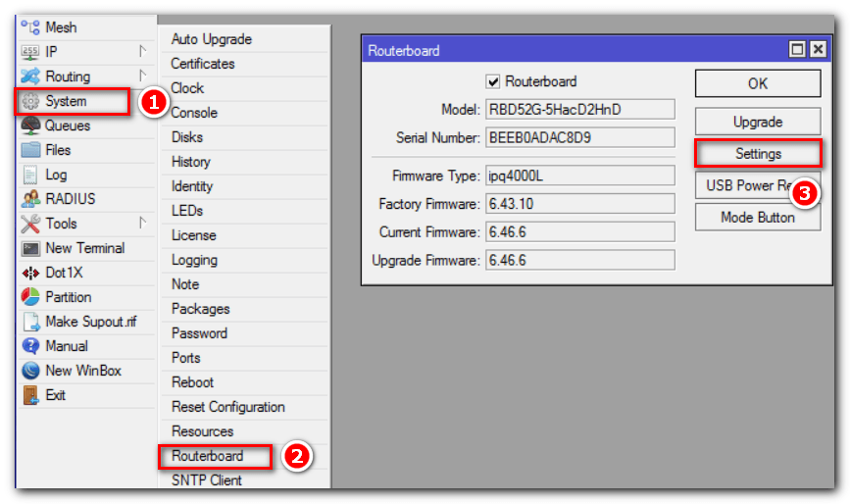Click the Serial Number field
This screenshot has width=850, height=504.
tap(580, 137)
